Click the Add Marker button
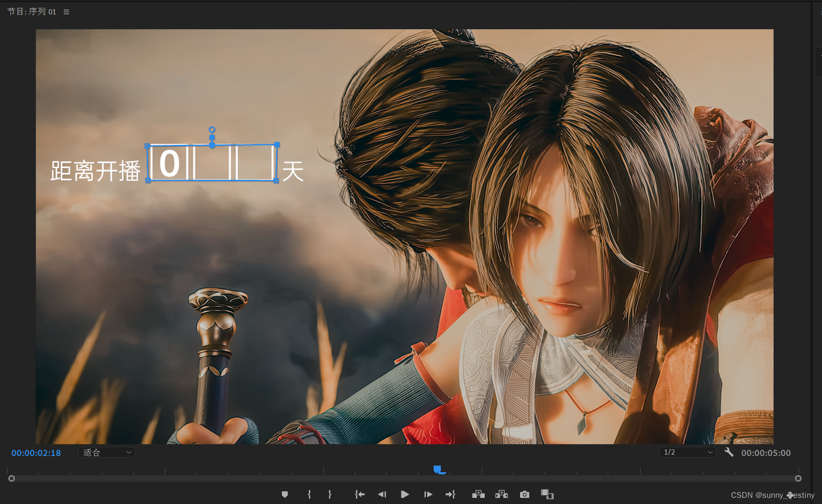Viewport: 822px width, 504px height. click(285, 494)
